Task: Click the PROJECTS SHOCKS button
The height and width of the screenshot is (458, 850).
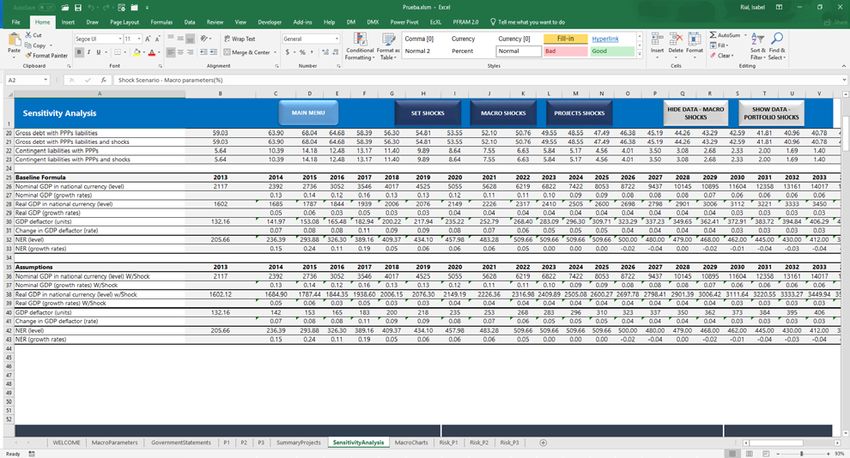Action: pos(579,113)
